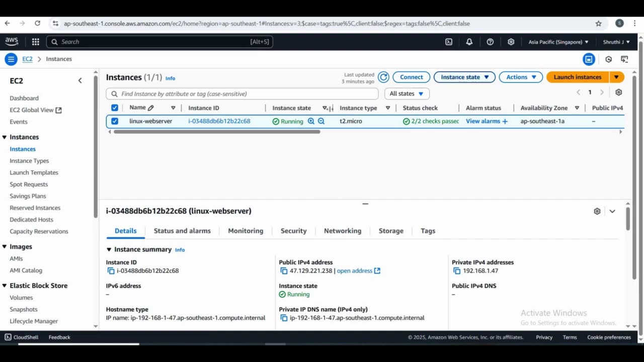Viewport: 644px width, 362px height.
Task: Click the AWS logo home icon
Action: [x=12, y=42]
